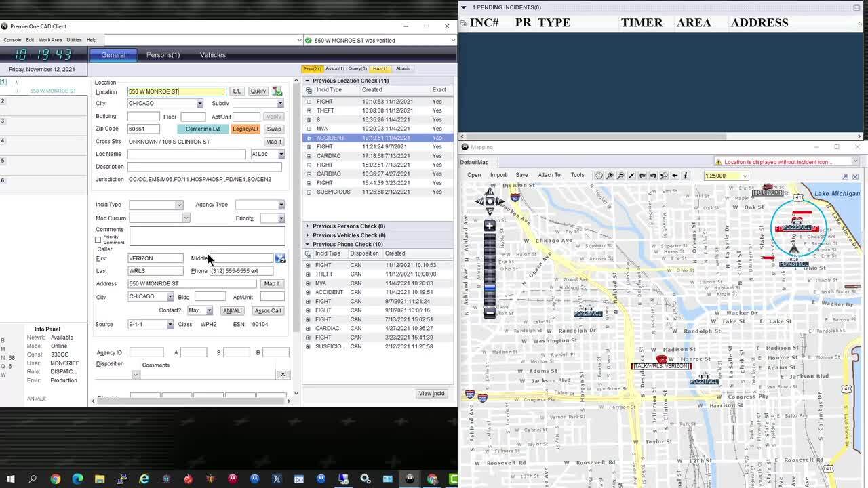Click the plus button on map zoom bar
Screen dimensions: 868x488
point(489,226)
